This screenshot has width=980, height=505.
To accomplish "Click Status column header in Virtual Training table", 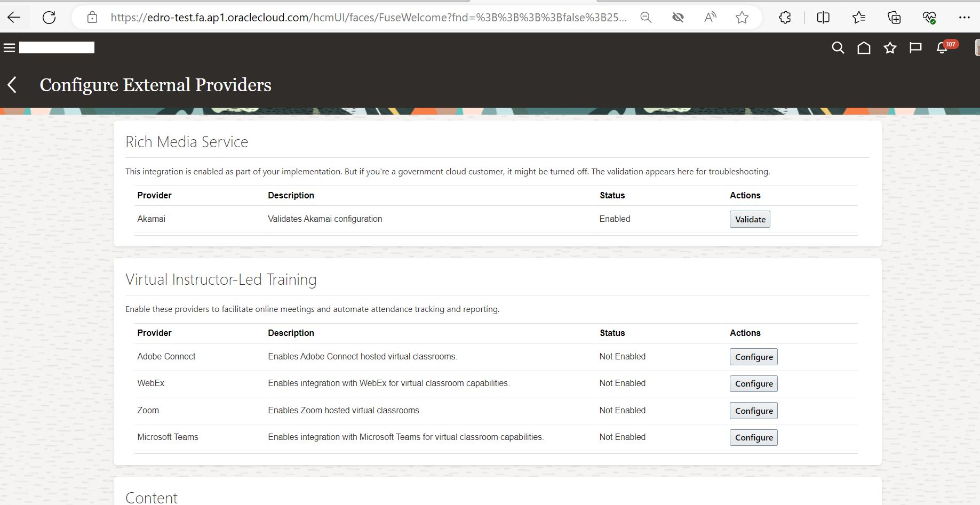I will tap(612, 333).
